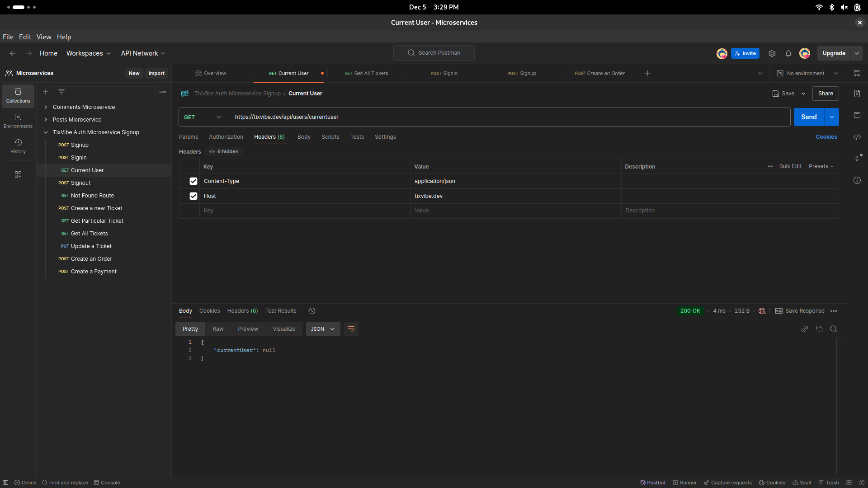
Task: Click the Send button to execute request
Action: point(809,117)
